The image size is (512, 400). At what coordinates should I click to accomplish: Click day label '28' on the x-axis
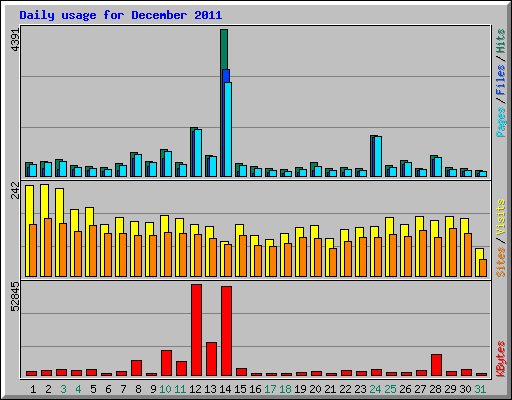(435, 389)
